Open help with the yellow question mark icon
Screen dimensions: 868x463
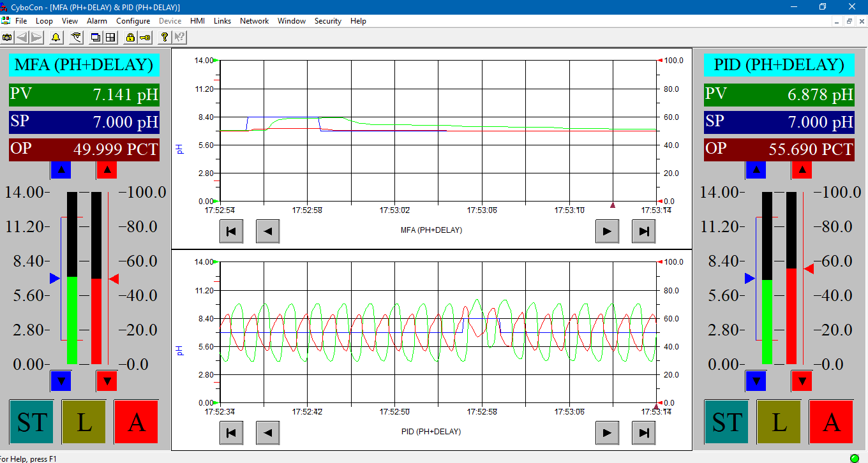(x=165, y=38)
